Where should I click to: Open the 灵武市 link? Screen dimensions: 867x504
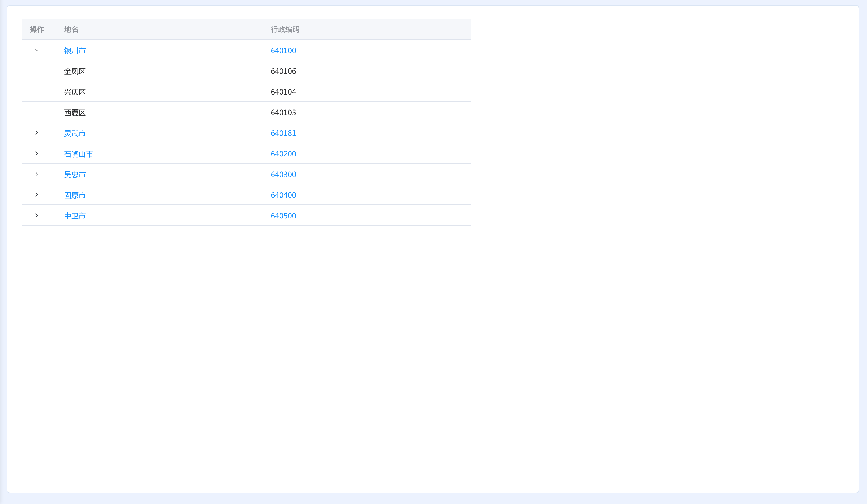pyautogui.click(x=75, y=133)
